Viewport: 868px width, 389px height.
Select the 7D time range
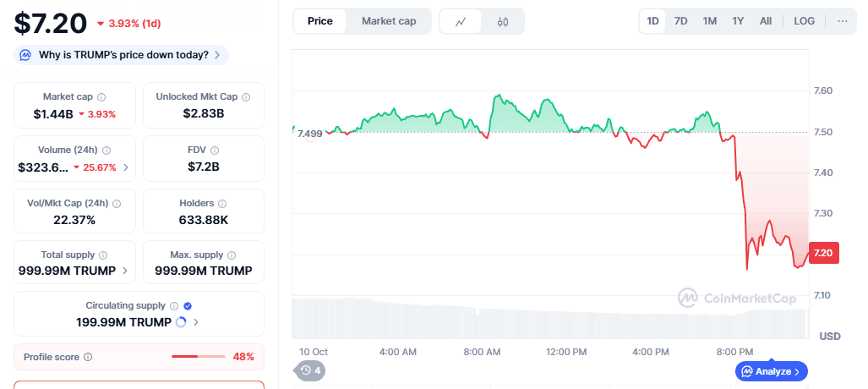pyautogui.click(x=680, y=21)
